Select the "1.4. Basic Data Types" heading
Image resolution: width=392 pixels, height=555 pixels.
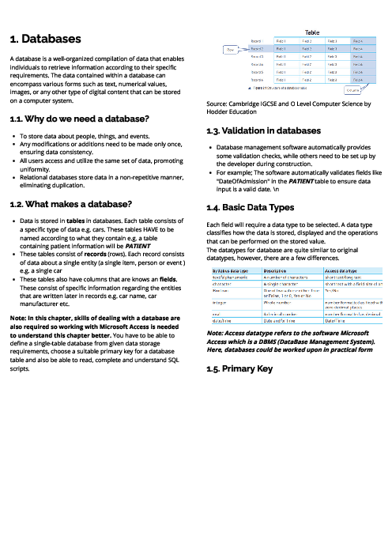250,207
